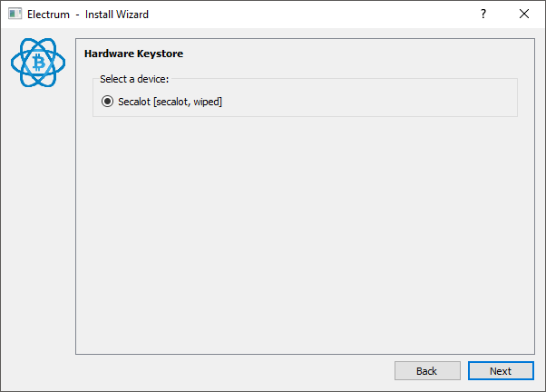
Task: Click the 'Secalot [secalot, wiped]' label text
Action: tap(170, 102)
